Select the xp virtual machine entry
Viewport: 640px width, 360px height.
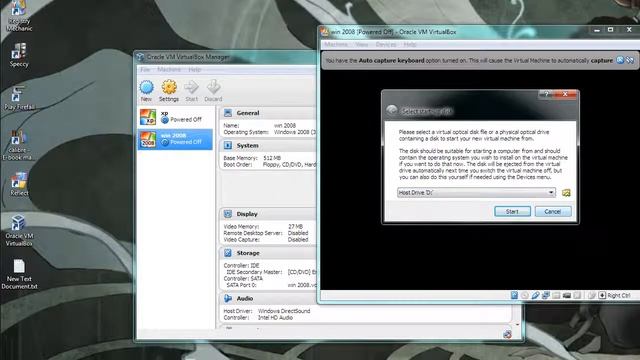tap(175, 117)
